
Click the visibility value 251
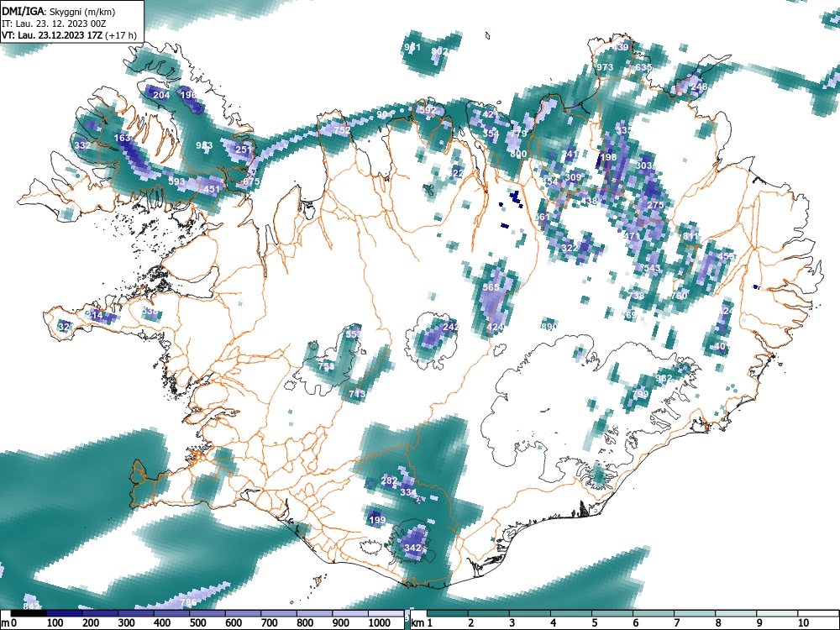[x=244, y=150]
